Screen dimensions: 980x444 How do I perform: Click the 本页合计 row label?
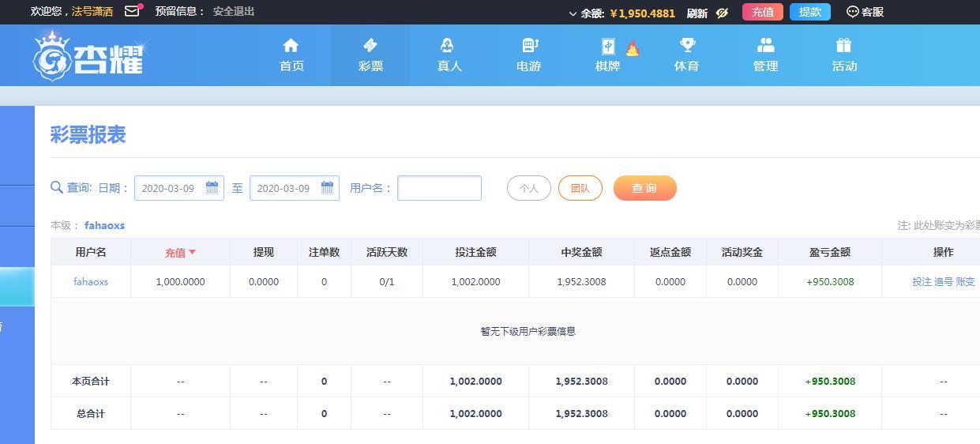tap(91, 381)
